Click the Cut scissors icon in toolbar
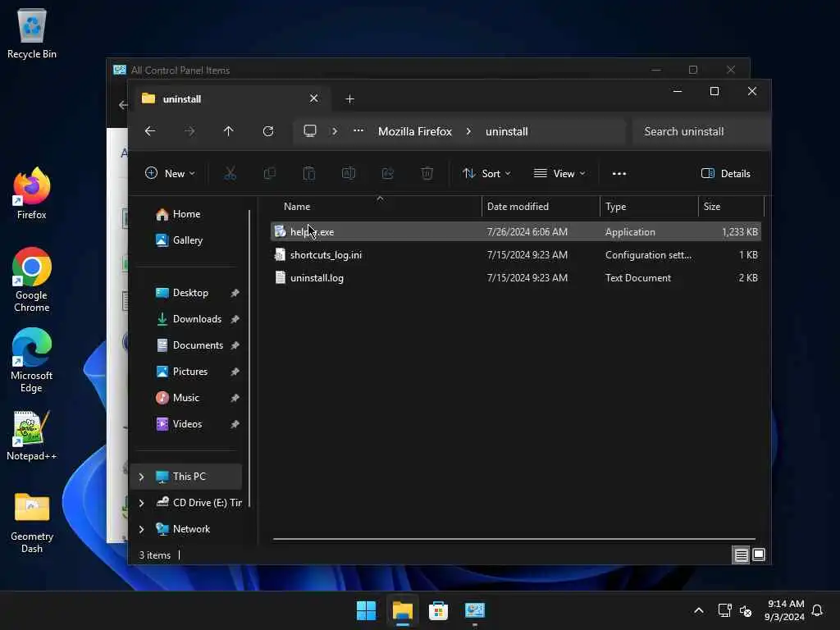Screen dimensions: 840x630 tap(230, 174)
